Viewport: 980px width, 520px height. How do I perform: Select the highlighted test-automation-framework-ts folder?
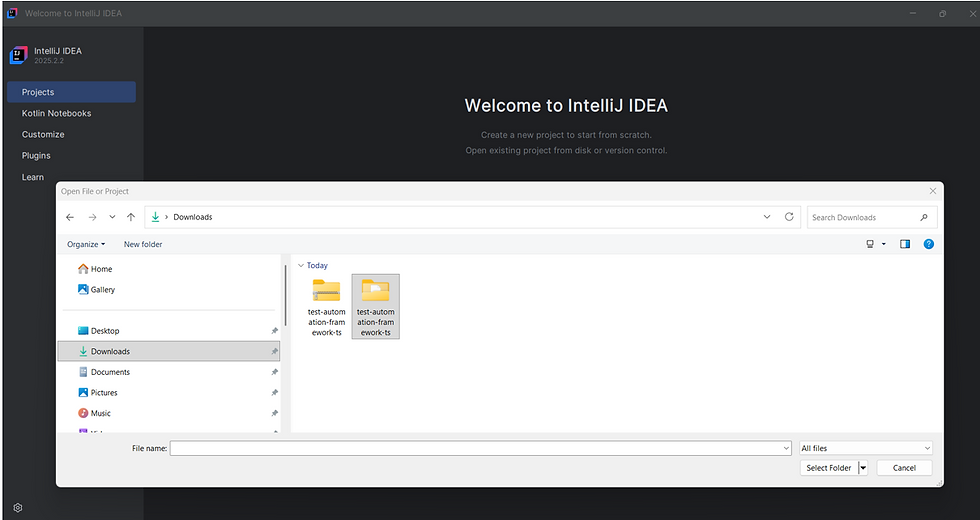pyautogui.click(x=376, y=306)
